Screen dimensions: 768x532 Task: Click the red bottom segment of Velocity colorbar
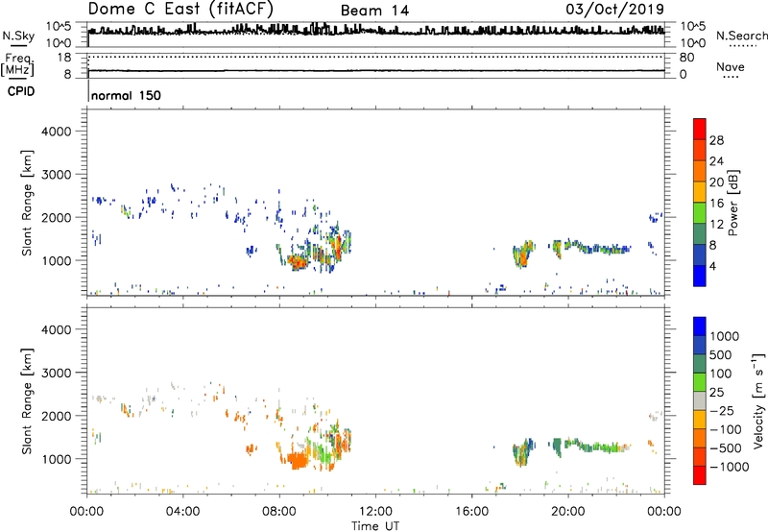pos(700,475)
